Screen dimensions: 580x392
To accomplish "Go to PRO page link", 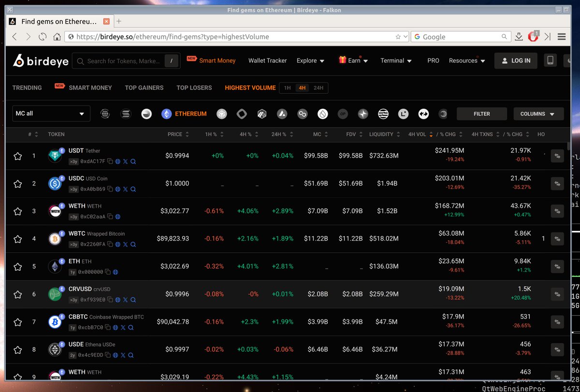I will pyautogui.click(x=434, y=60).
